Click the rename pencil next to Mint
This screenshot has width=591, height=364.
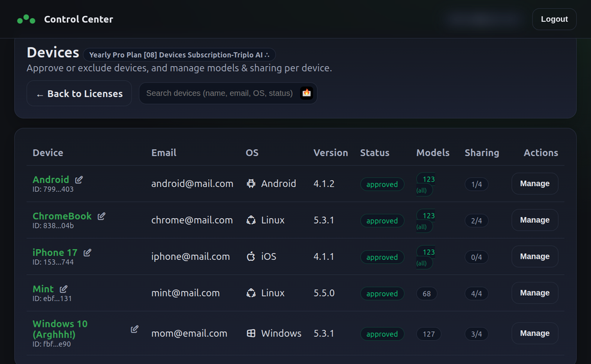(64, 290)
